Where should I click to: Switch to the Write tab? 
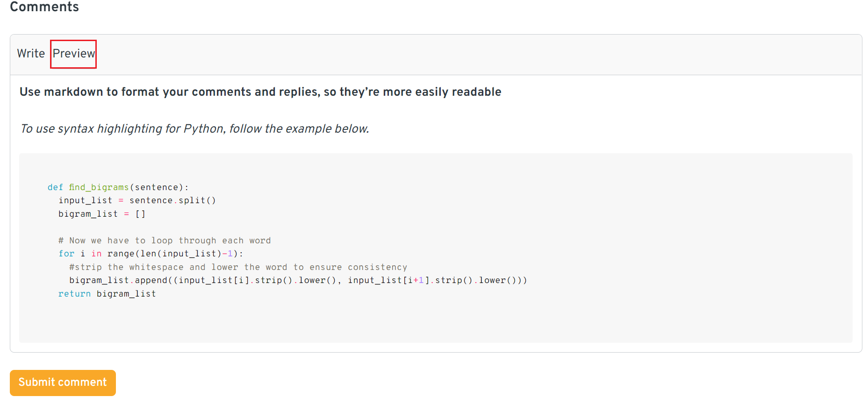(31, 54)
